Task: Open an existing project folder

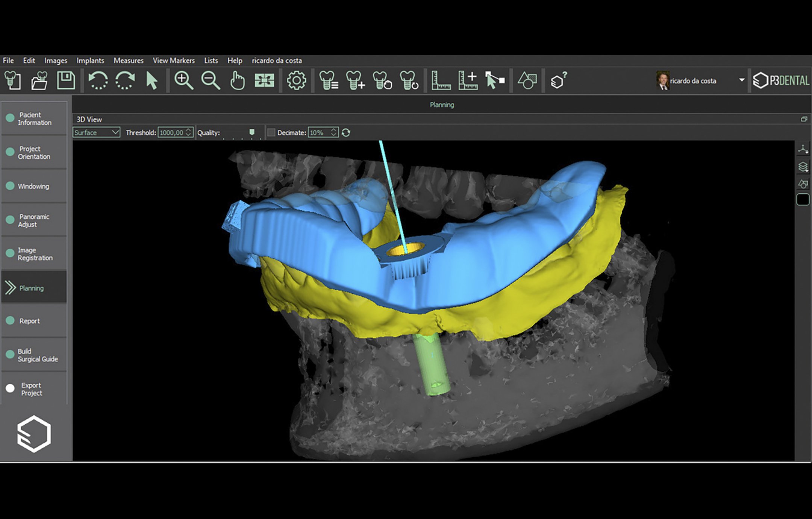Action: [x=39, y=80]
